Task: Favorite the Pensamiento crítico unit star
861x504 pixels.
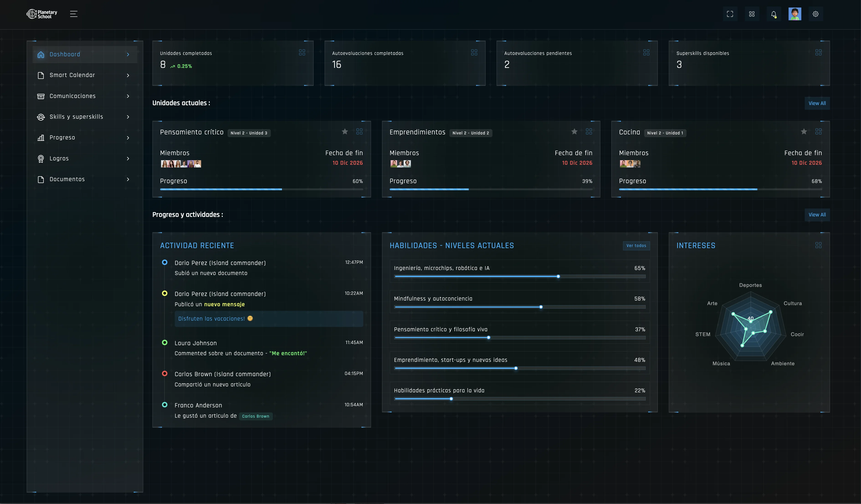Action: 345,131
